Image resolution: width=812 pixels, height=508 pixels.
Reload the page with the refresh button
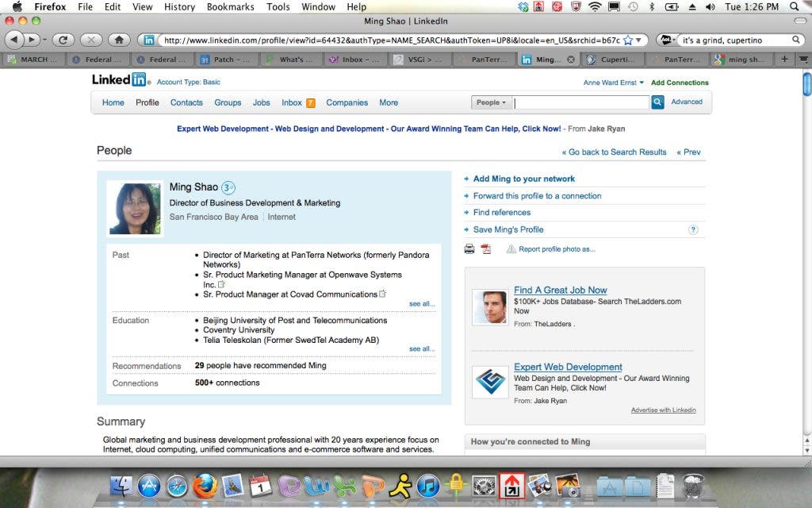click(63, 40)
